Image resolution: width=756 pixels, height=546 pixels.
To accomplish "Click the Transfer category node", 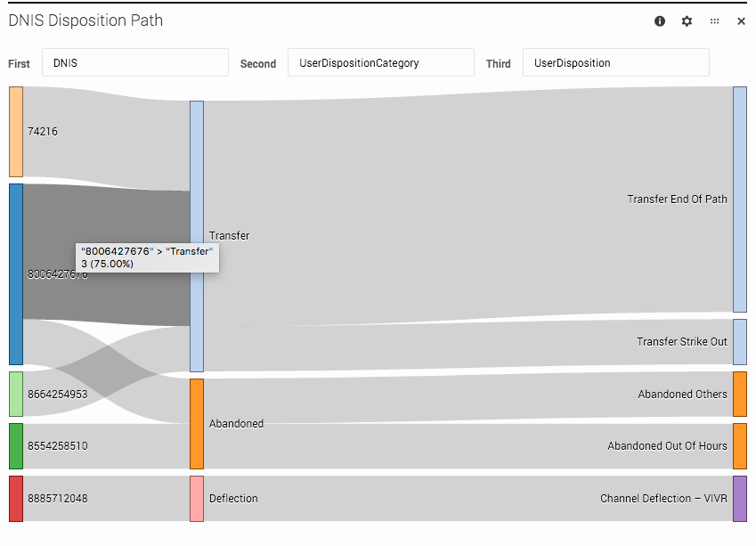I will (196, 235).
